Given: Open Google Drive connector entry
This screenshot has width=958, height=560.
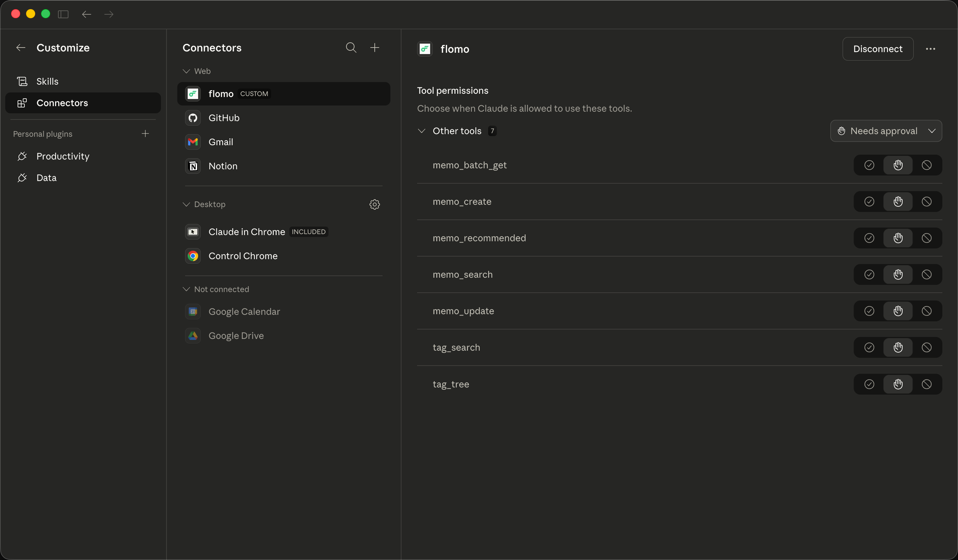Looking at the screenshot, I should [236, 335].
